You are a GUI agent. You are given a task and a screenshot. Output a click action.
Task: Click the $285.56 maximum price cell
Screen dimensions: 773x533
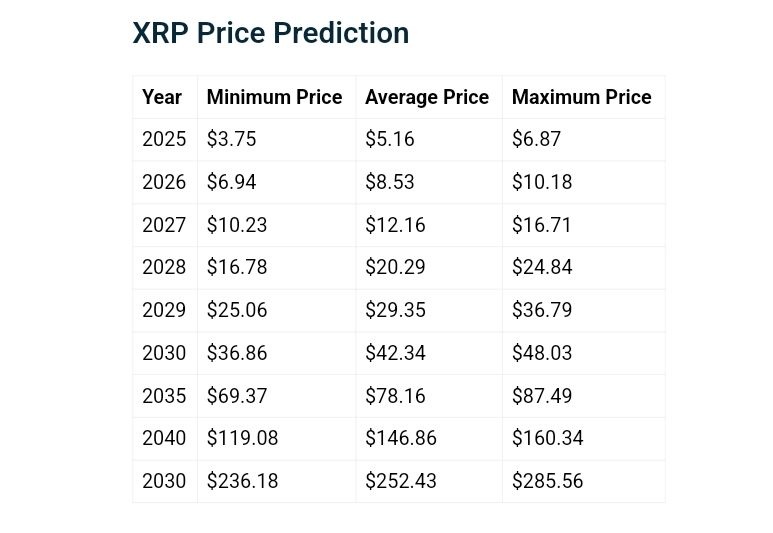tap(547, 481)
